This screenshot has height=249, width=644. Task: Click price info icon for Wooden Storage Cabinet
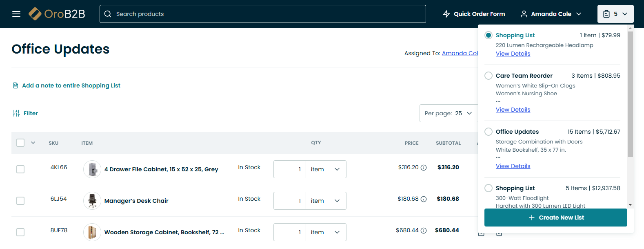point(424,231)
